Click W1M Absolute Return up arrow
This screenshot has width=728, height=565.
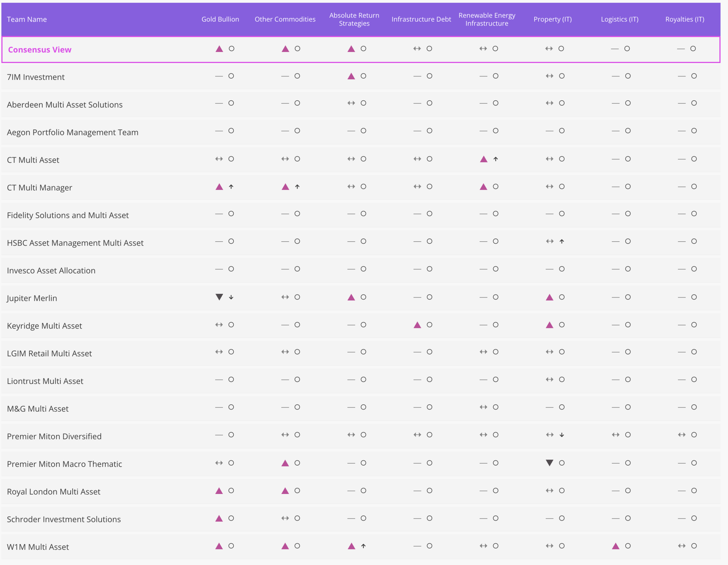pos(363,546)
